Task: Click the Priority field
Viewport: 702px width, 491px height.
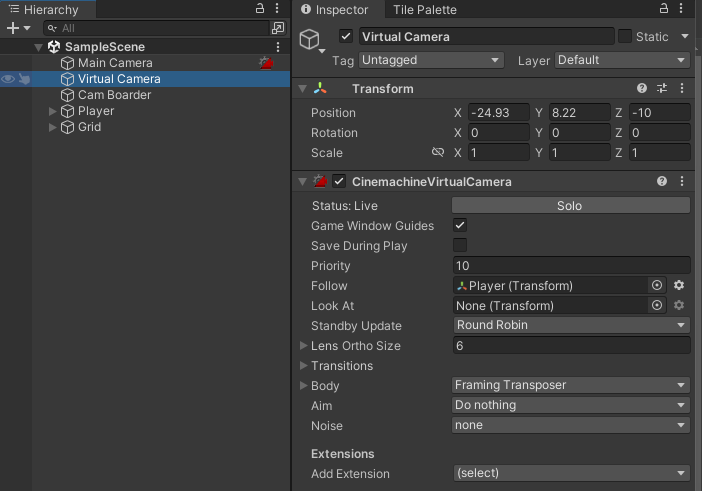Action: (x=571, y=266)
